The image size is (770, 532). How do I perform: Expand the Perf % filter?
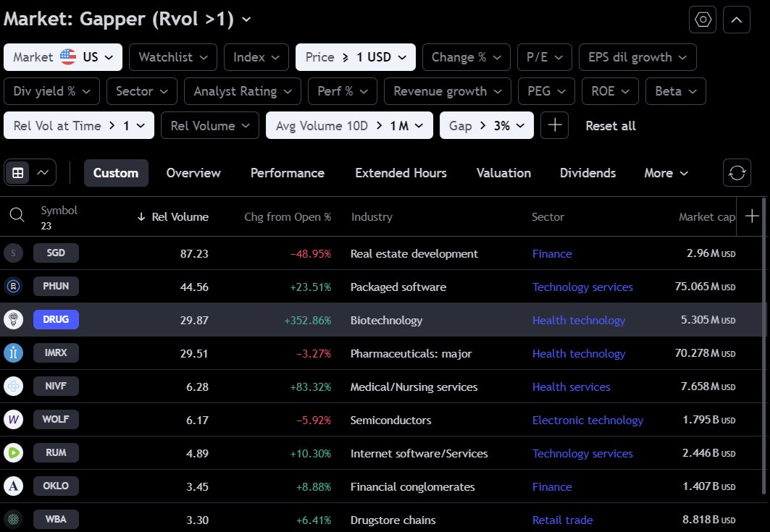click(343, 91)
